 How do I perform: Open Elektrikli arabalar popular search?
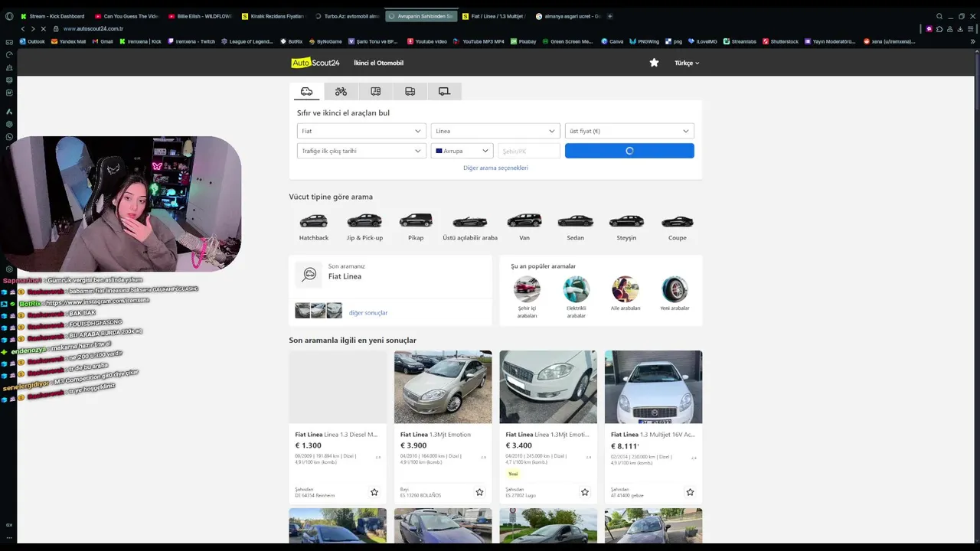click(576, 297)
